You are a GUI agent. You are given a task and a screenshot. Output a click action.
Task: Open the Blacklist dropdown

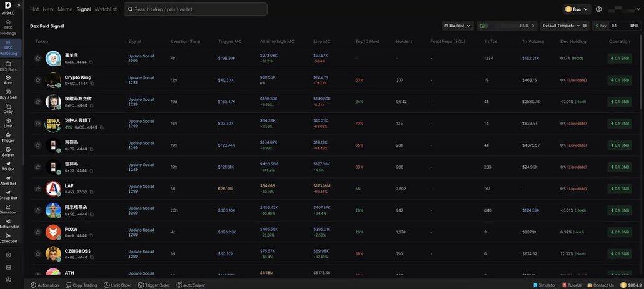(x=457, y=26)
